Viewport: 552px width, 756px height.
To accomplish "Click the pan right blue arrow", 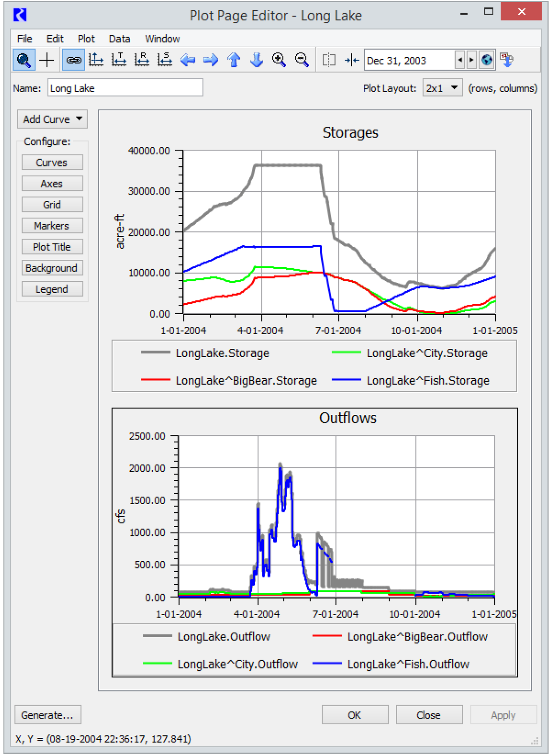I will click(x=211, y=60).
